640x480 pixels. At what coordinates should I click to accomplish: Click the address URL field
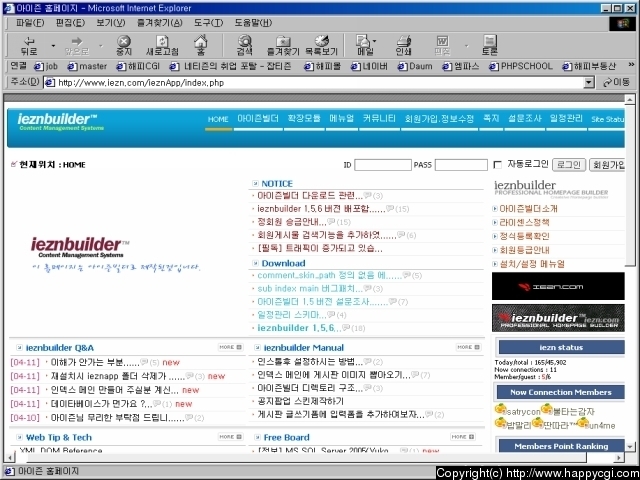click(314, 83)
